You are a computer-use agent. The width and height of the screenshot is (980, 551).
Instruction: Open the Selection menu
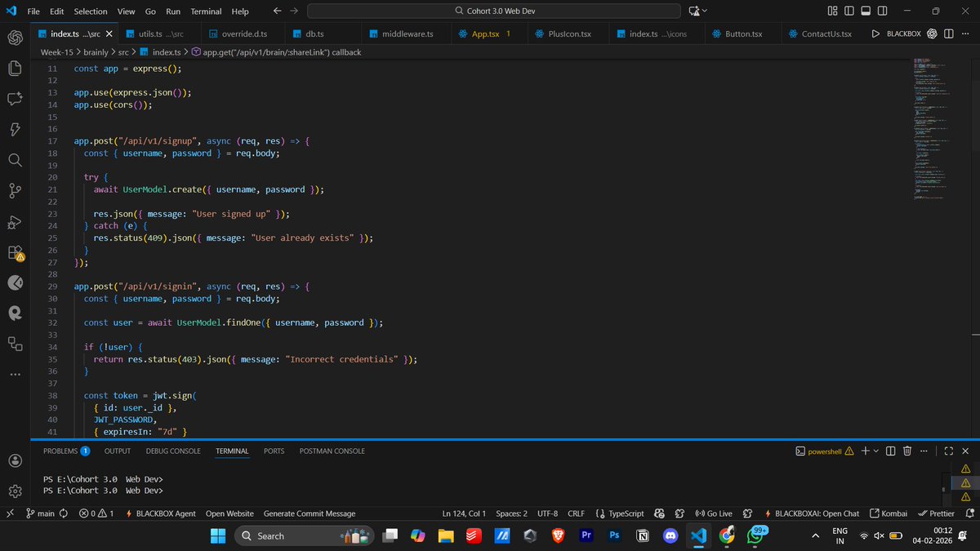tap(91, 11)
